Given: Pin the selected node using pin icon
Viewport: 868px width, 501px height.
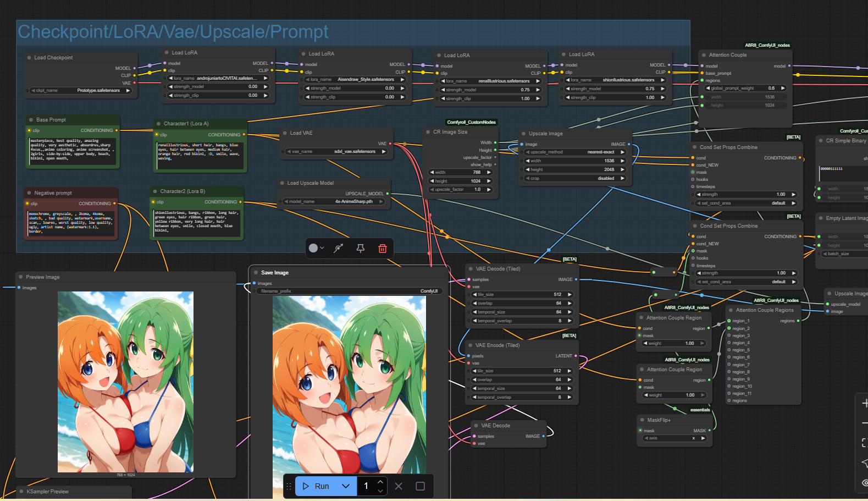Looking at the screenshot, I should pyautogui.click(x=361, y=249).
